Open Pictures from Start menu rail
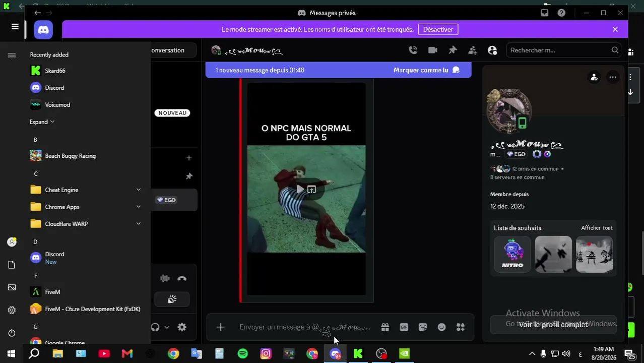 click(x=12, y=287)
